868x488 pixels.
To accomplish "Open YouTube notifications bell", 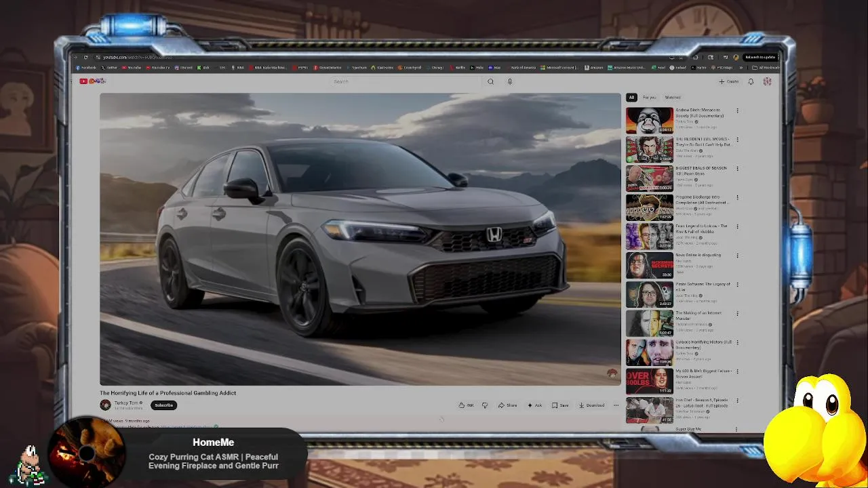I will click(751, 81).
